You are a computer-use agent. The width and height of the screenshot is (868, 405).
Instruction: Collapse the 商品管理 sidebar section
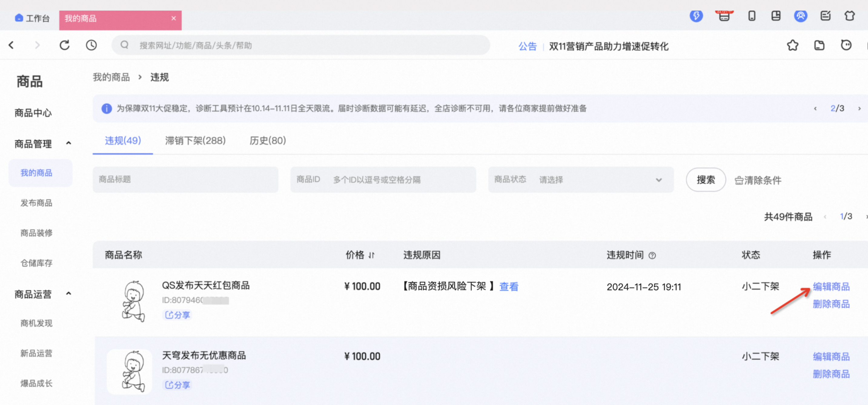(x=68, y=143)
